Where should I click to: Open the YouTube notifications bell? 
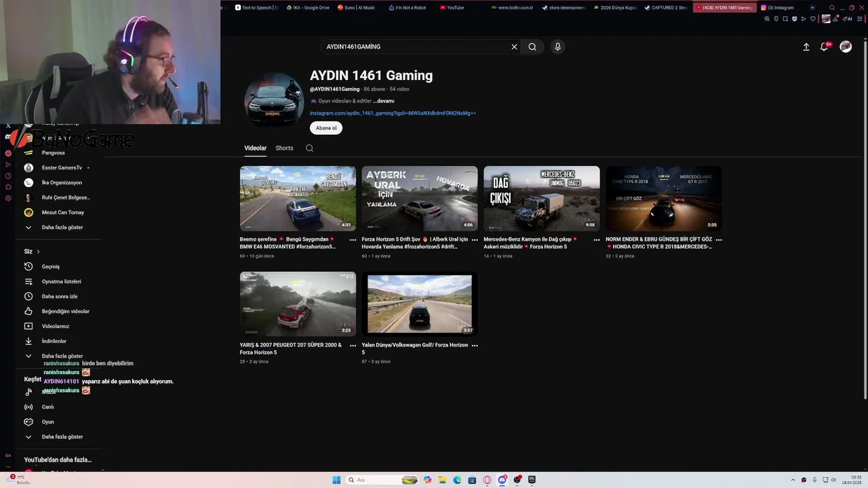pyautogui.click(x=825, y=47)
